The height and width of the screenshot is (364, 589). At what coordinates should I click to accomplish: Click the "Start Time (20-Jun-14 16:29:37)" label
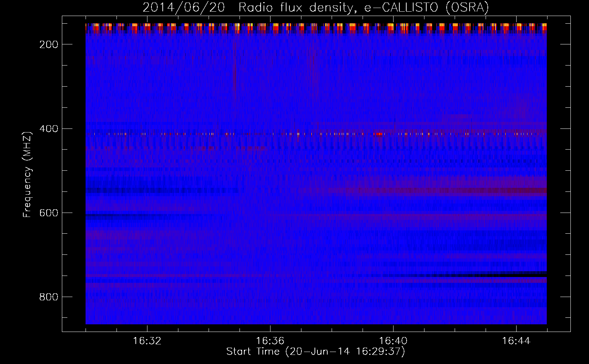pos(316,352)
